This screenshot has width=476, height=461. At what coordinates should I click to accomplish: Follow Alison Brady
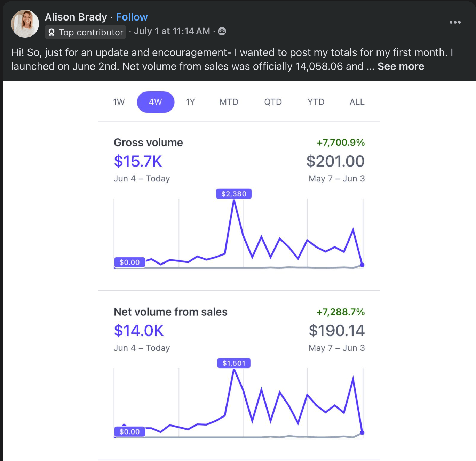[x=132, y=17]
